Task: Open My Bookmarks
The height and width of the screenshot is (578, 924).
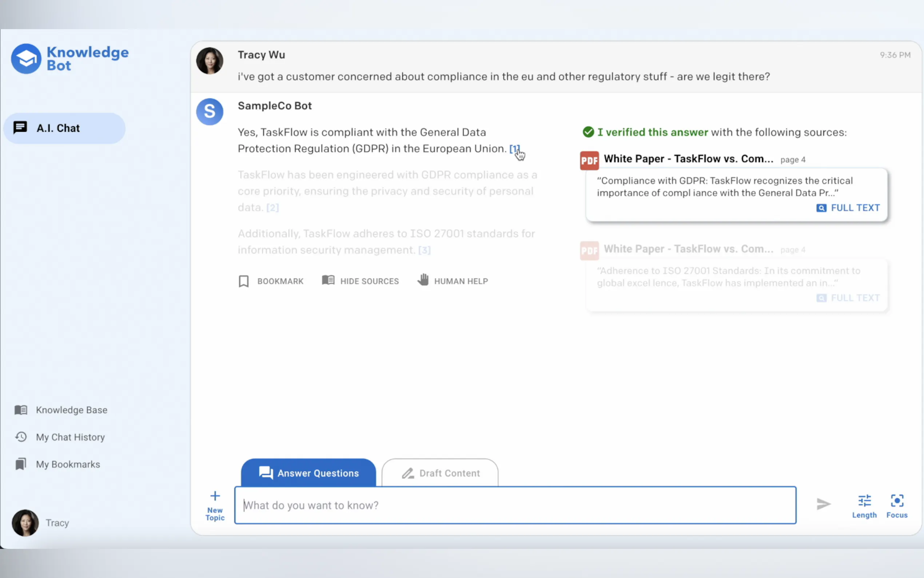Action: [x=57, y=464]
